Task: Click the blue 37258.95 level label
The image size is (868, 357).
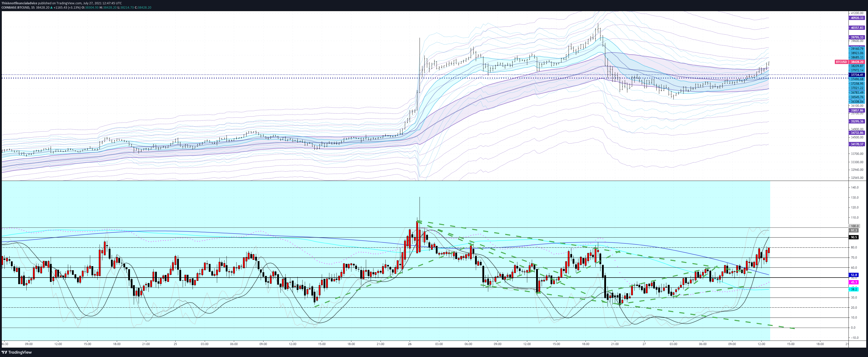Action: click(x=857, y=83)
